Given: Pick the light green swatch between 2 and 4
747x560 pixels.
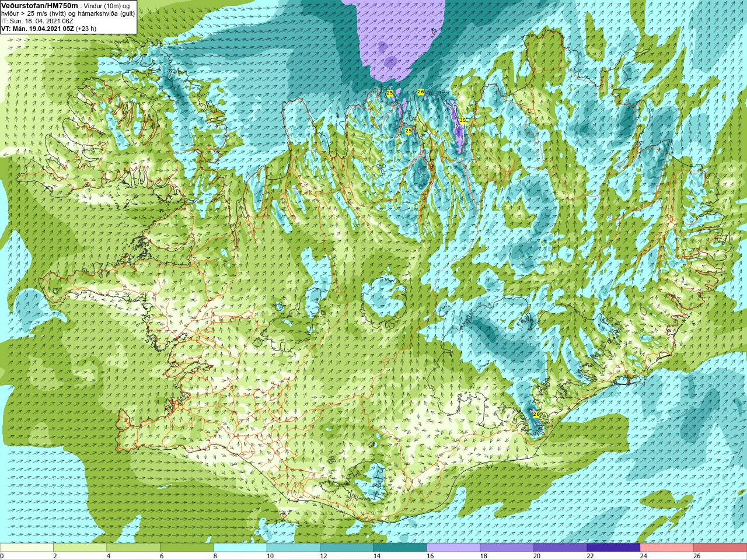Looking at the screenshot, I should [80, 547].
